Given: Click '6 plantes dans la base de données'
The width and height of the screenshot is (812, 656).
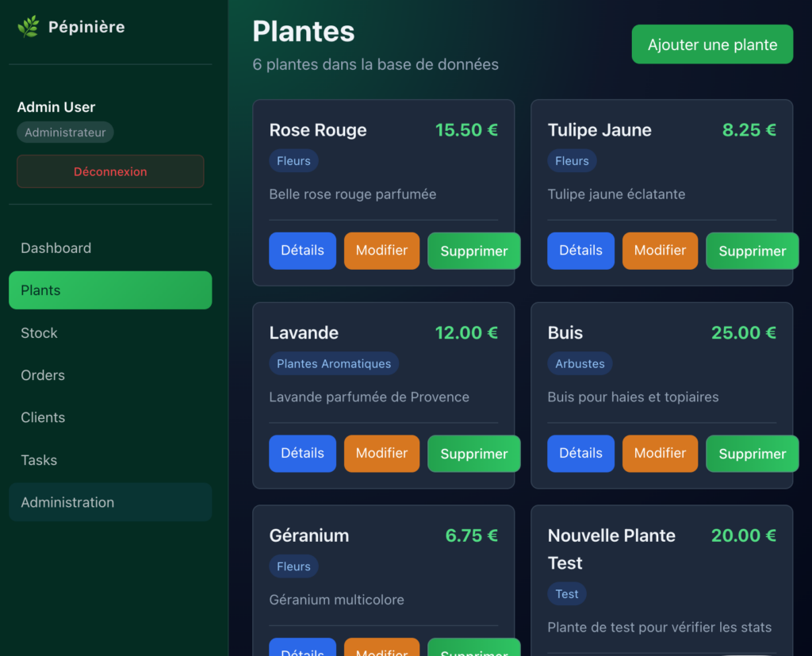Looking at the screenshot, I should 375,64.
